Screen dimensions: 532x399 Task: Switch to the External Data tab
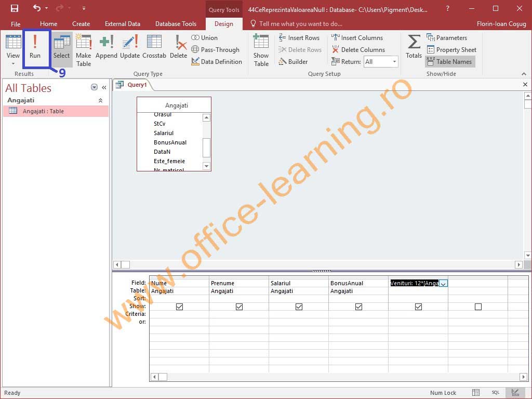(x=123, y=24)
